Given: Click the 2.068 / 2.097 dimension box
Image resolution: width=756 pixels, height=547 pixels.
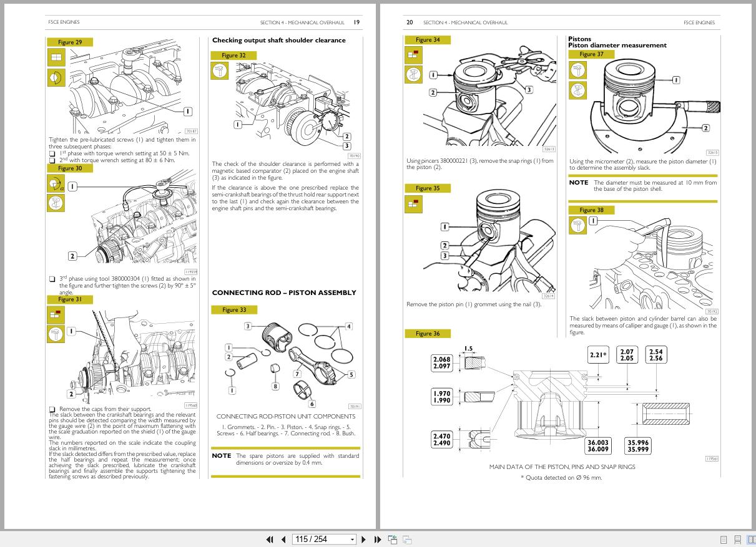Looking at the screenshot, I should tap(441, 363).
